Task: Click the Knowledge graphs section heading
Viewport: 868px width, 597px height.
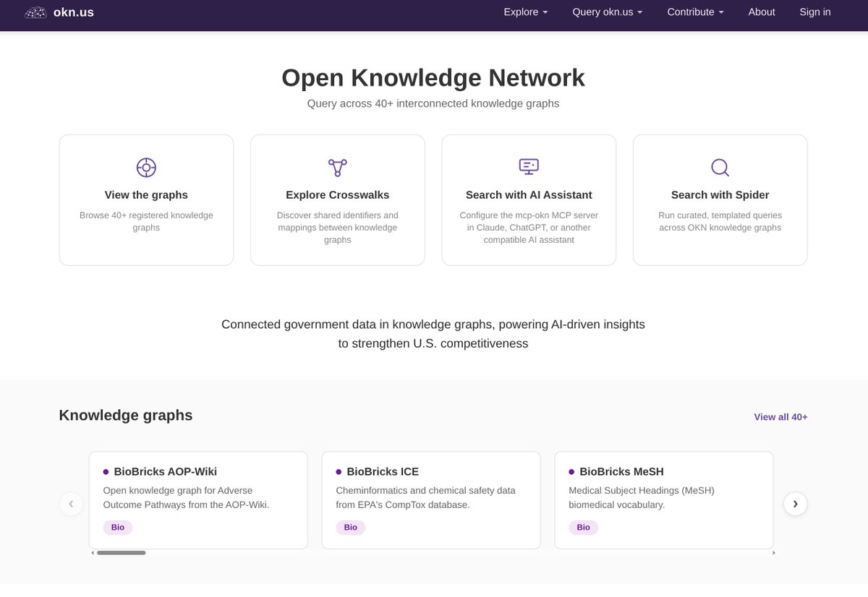Action: [126, 416]
